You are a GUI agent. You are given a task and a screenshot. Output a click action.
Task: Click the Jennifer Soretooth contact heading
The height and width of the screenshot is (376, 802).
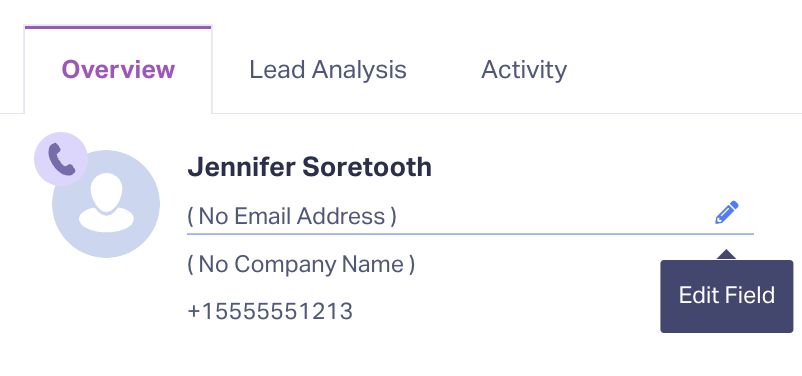pos(309,167)
